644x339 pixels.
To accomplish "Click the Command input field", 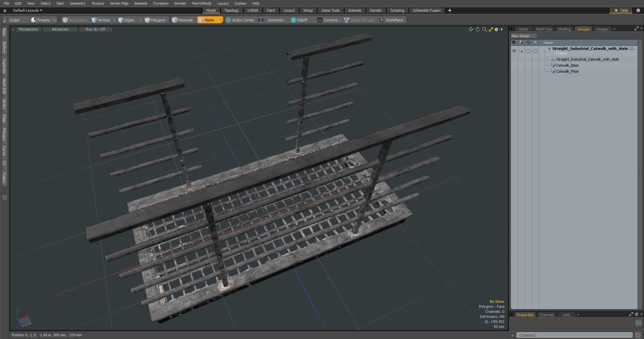I will (574, 335).
